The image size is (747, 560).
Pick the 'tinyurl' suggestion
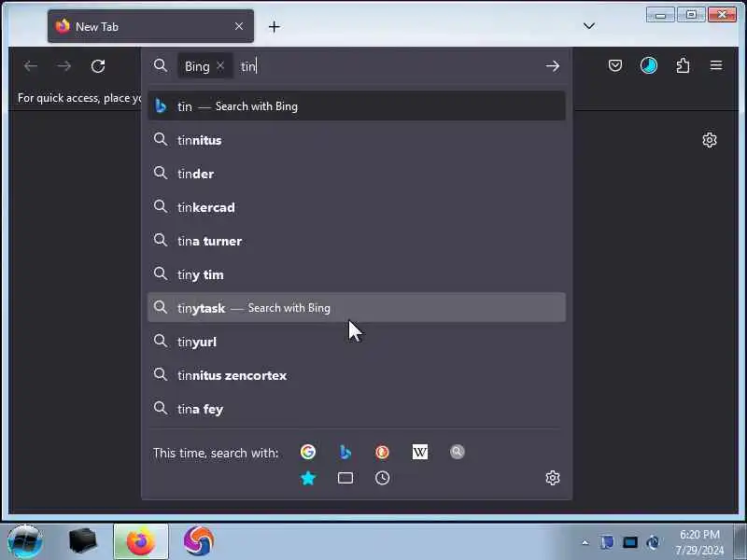tap(357, 342)
